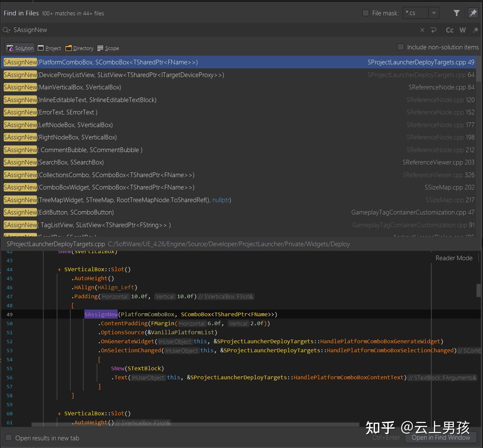
Task: Expand the SVerticalBox::Slot fold at line 60
Action: [x=59, y=414]
